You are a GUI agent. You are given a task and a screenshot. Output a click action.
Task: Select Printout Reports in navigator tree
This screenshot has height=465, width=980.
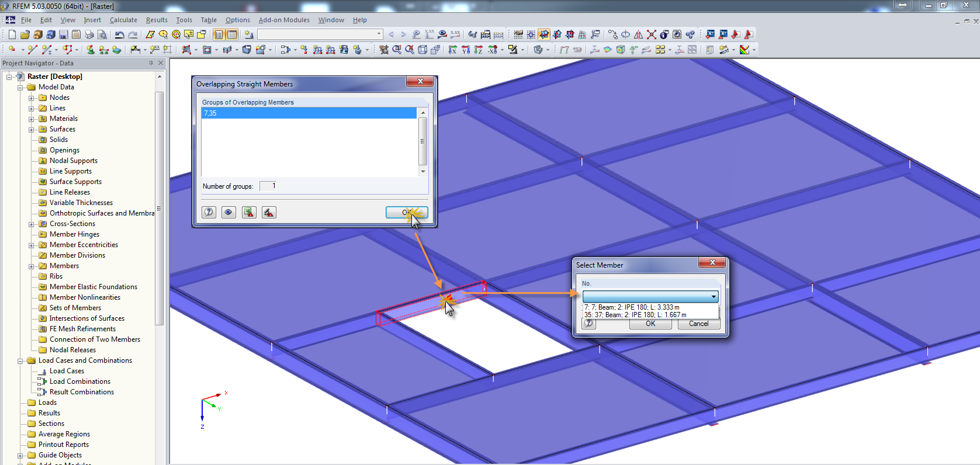coord(64,445)
